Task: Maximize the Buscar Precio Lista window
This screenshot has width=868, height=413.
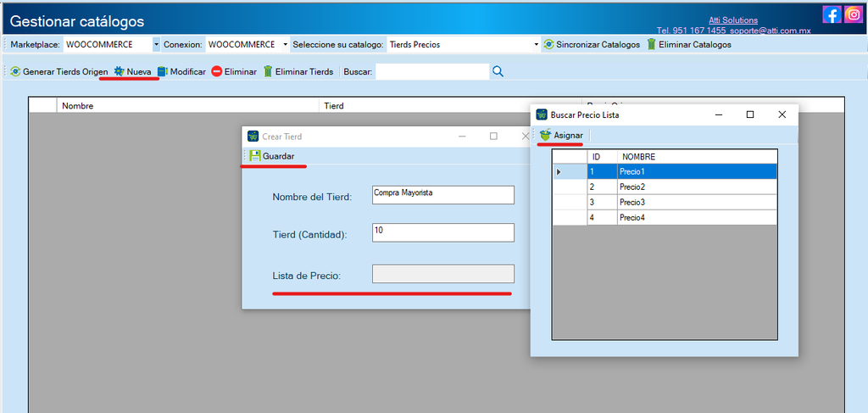Action: [x=750, y=114]
